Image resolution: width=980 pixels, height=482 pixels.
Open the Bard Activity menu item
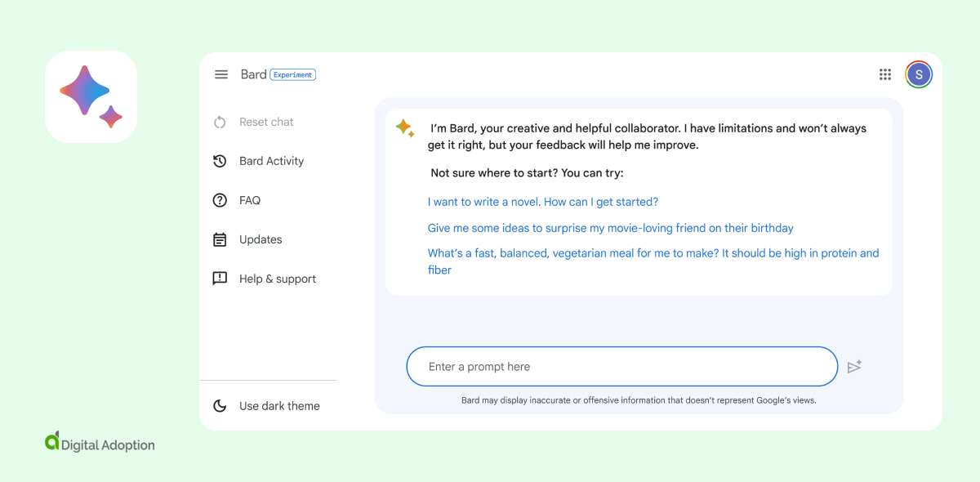[271, 161]
